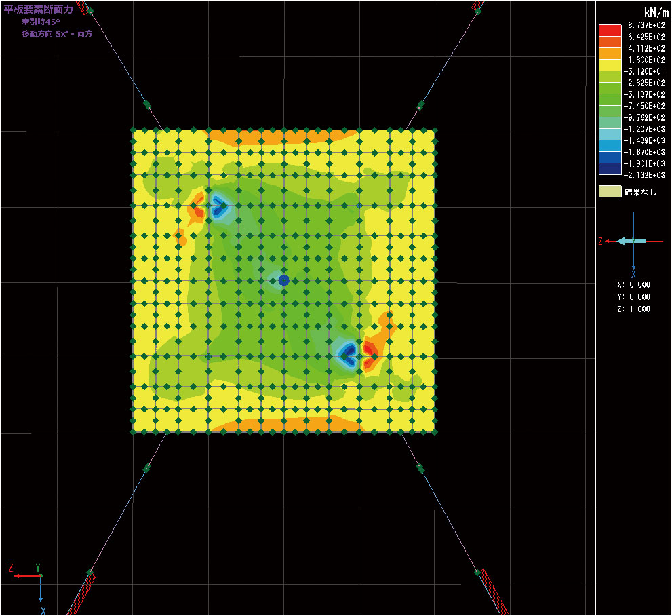Click the red legend swatch for 8.737E+02

click(610, 31)
